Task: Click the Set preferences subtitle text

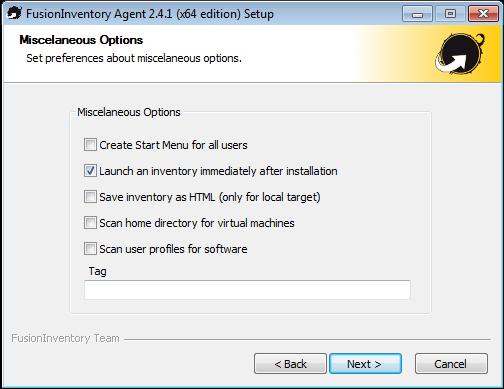Action: tap(134, 58)
